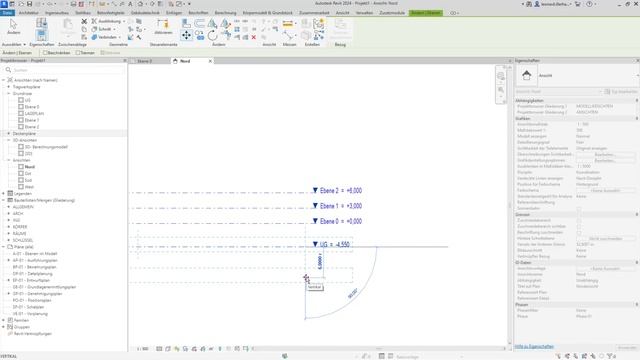Viewport: 640px width, 360px height.
Task: Expand the Legenden tree node
Action: point(4,193)
